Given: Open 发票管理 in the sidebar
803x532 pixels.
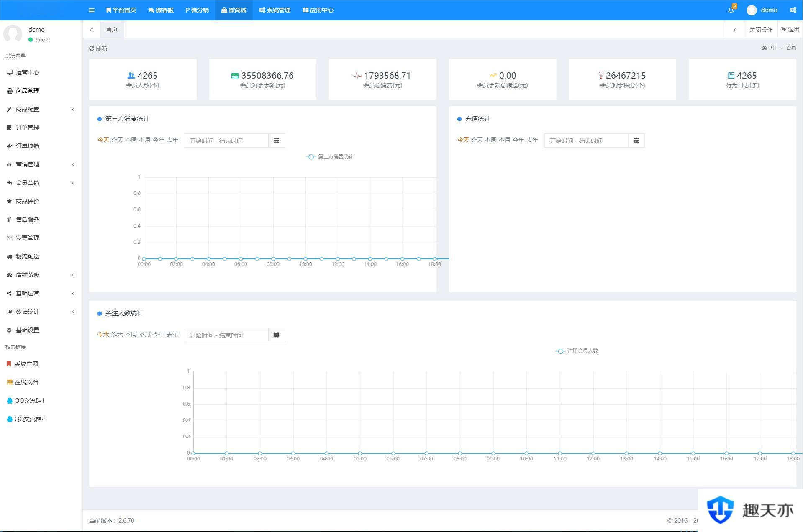Looking at the screenshot, I should click(41, 238).
